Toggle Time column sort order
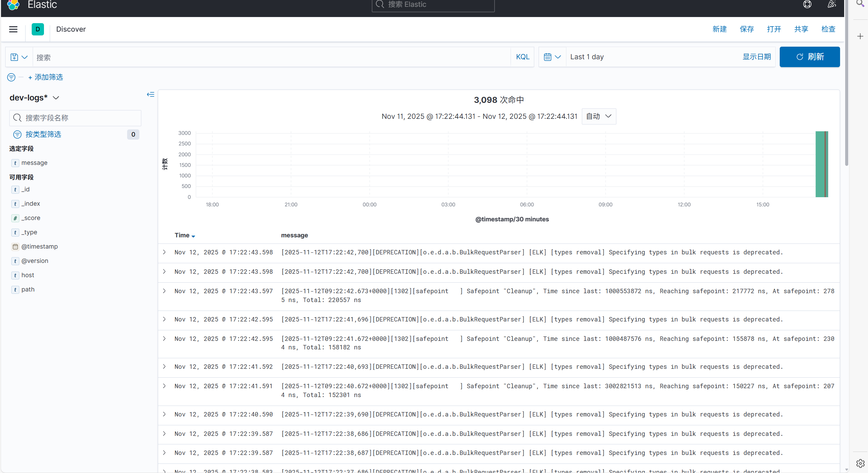The width and height of the screenshot is (868, 473). pos(185,235)
